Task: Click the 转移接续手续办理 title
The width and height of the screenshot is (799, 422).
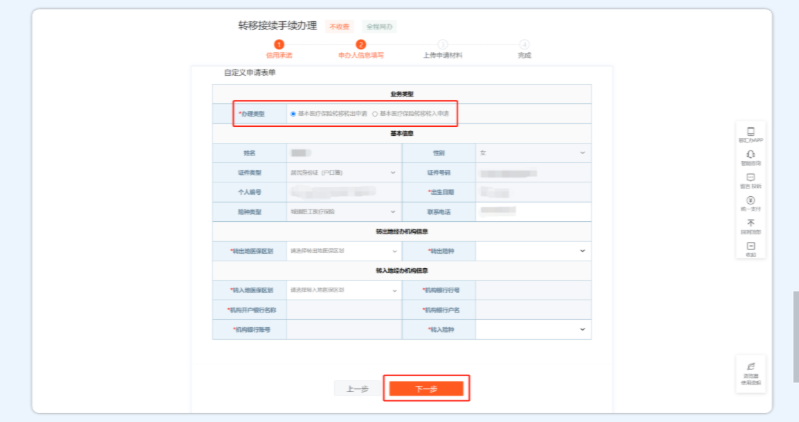Action: tap(278, 26)
